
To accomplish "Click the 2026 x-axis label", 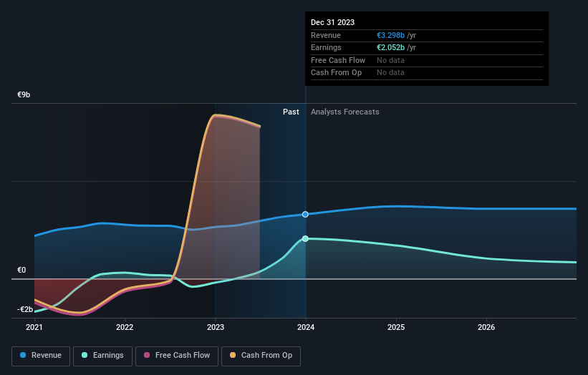I will 486,328.
